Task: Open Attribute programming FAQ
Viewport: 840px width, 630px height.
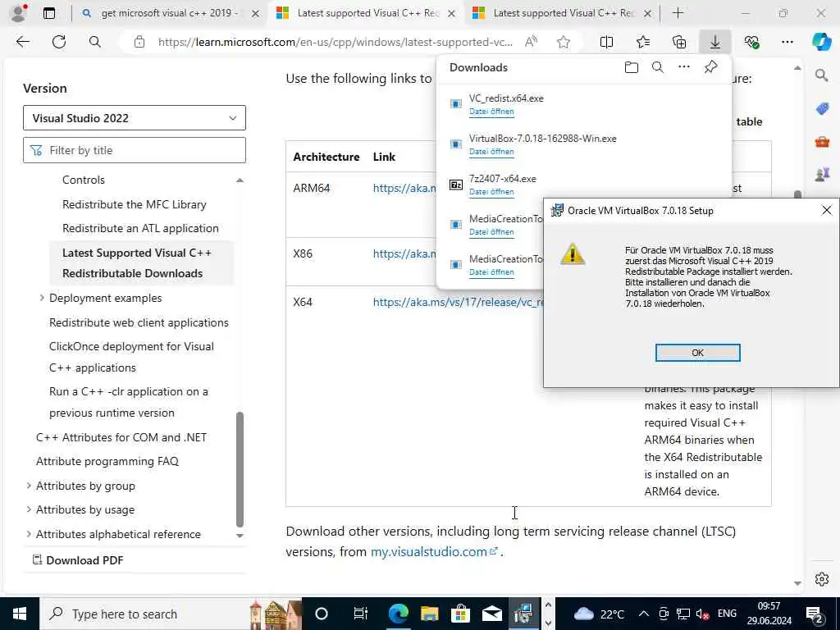Action: tap(107, 461)
